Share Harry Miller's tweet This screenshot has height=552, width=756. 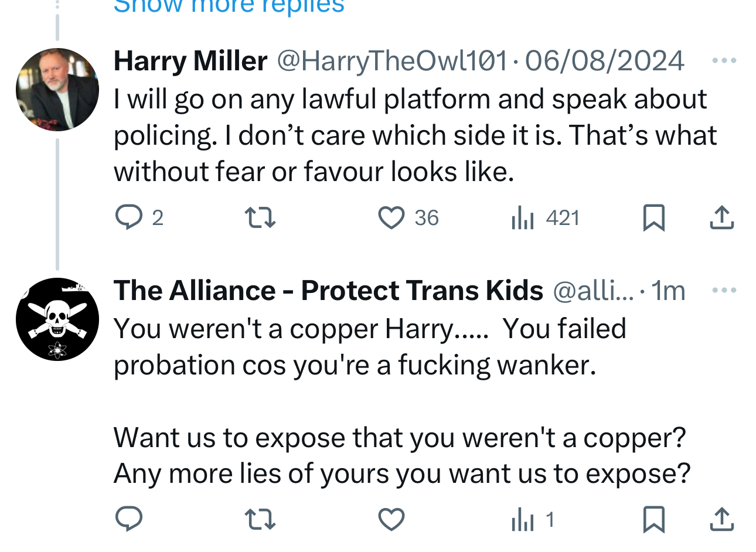point(721,218)
